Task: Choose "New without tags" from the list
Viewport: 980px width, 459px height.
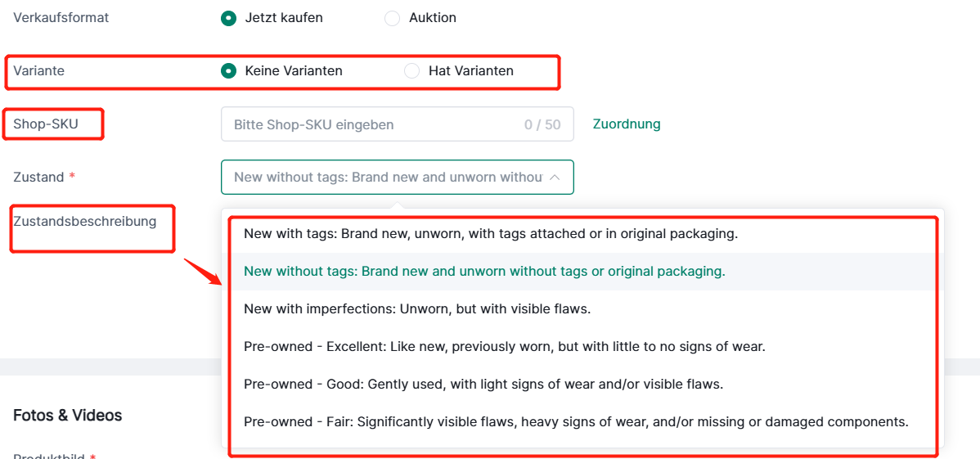Action: [484, 272]
